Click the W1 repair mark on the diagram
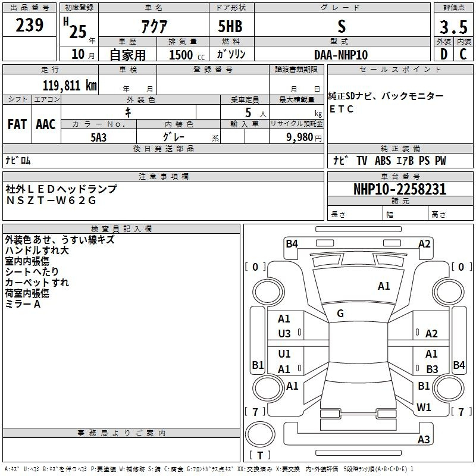476x476 pixels. pos(424,408)
